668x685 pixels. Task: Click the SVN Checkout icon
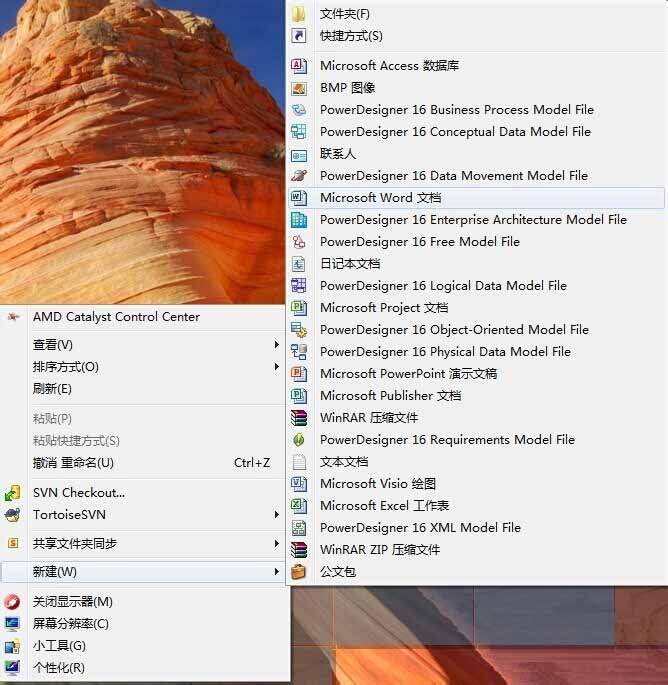coord(13,493)
